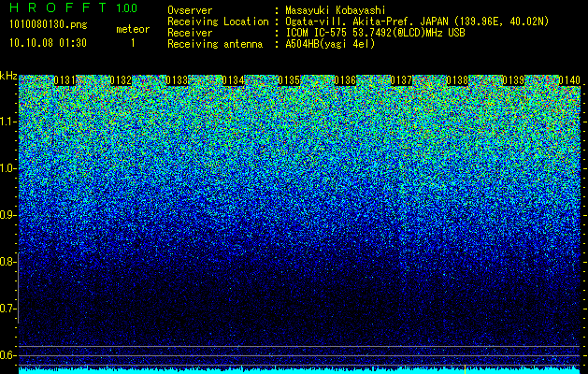Click the observer name Masayuki Kobayashi
The width and height of the screenshot is (588, 374).
pos(336,10)
